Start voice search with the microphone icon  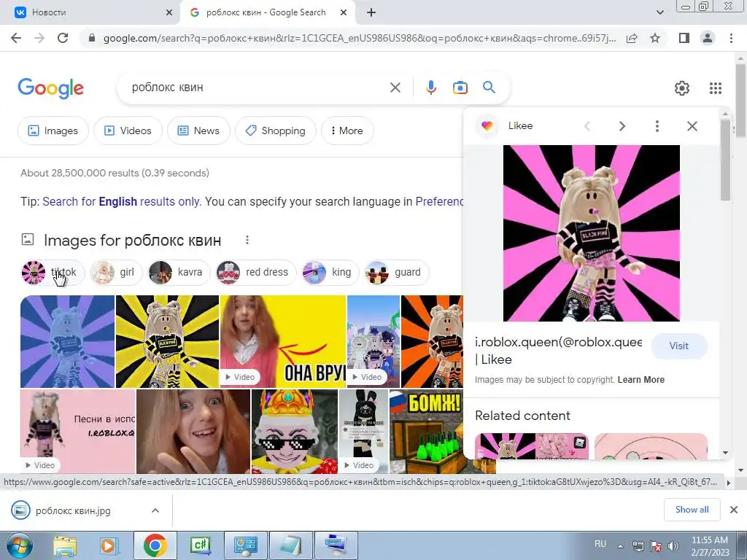[430, 87]
